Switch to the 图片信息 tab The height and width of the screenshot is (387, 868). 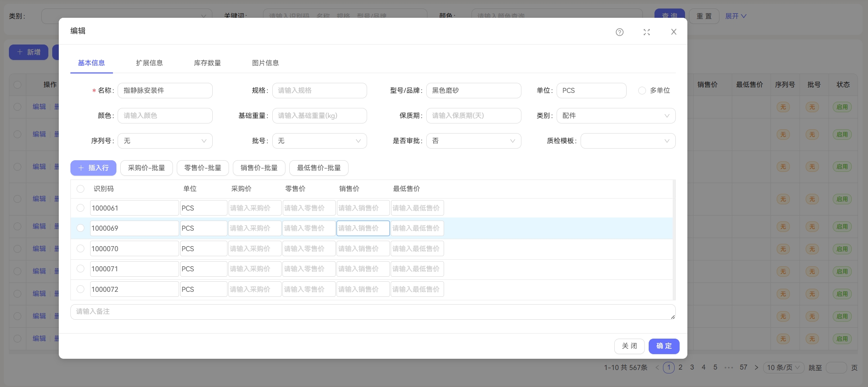[x=266, y=63]
